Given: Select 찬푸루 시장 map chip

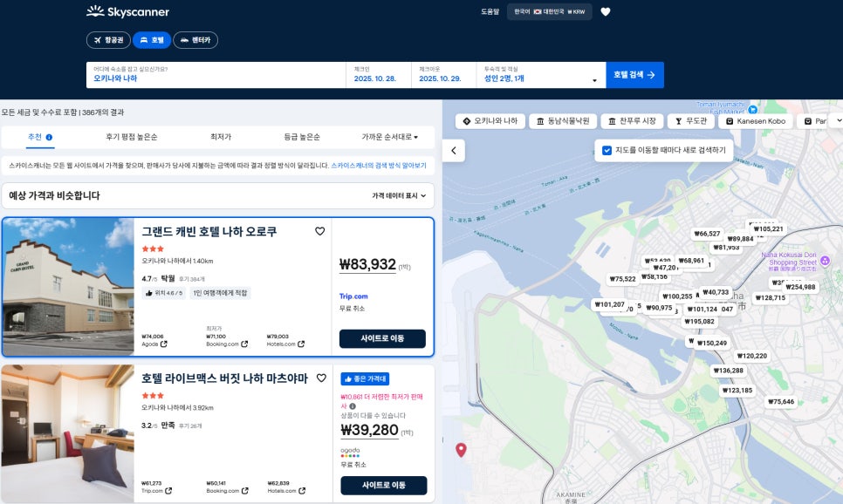Looking at the screenshot, I should (x=632, y=121).
